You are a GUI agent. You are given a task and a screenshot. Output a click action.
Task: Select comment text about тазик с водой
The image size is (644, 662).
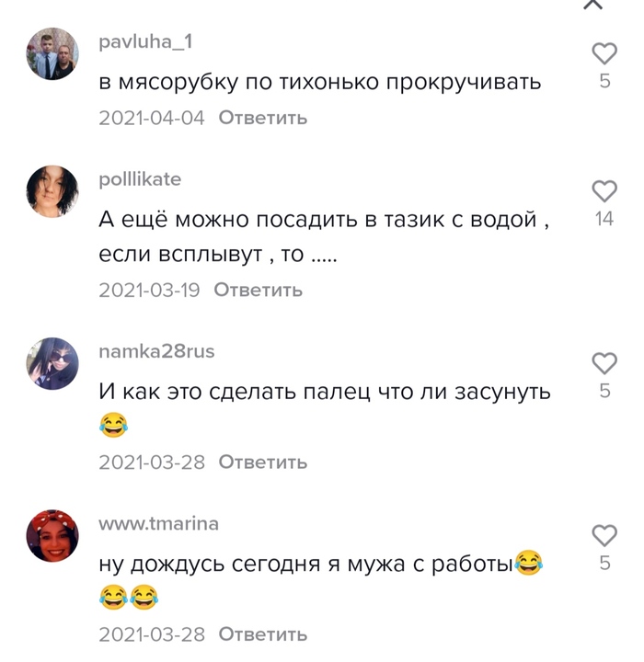pos(324,237)
